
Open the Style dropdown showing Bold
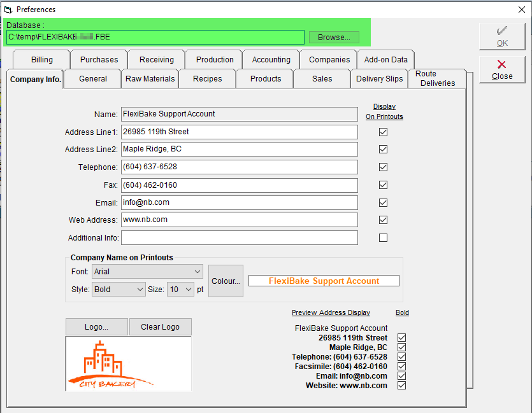(x=119, y=290)
